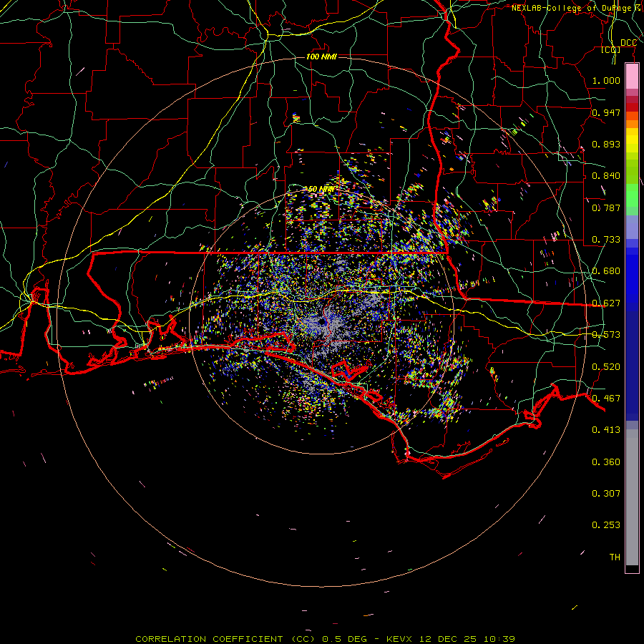This screenshot has width=644, height=644.
Task: Click the NEXLAB-College of DuPage credit text
Action: tap(577, 8)
